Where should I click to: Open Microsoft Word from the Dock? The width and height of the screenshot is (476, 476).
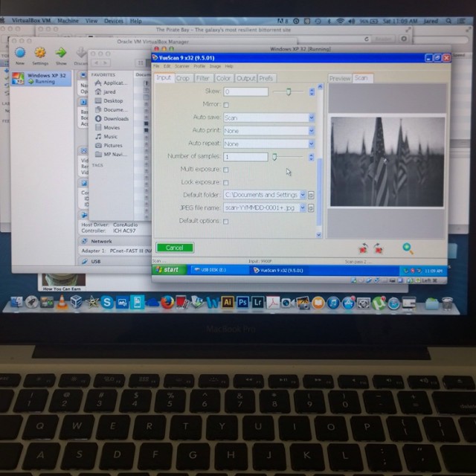point(213,303)
